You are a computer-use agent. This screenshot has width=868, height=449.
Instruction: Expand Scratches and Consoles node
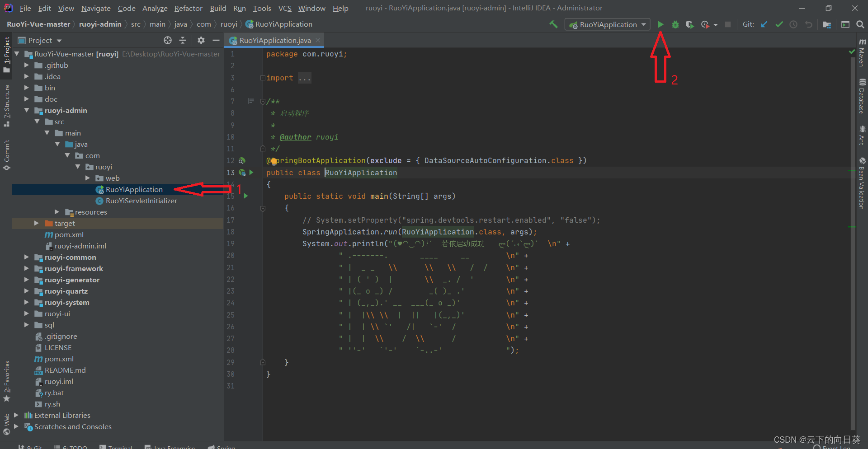click(x=16, y=426)
